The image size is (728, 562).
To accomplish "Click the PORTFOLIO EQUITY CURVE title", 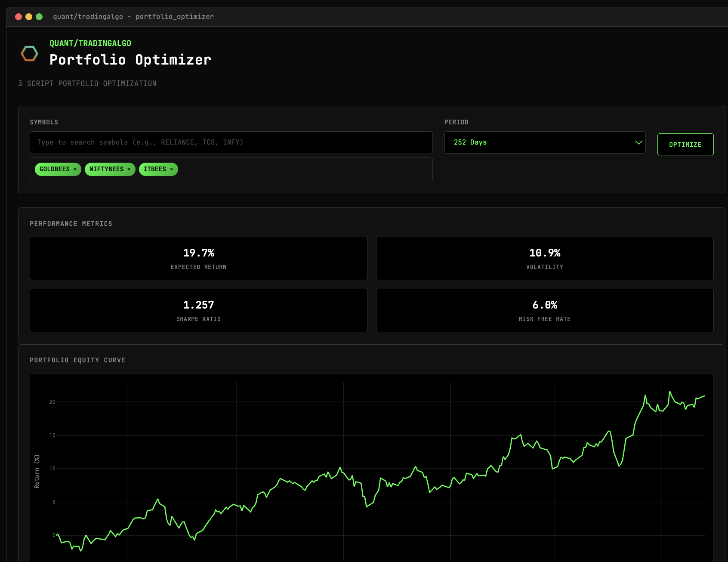I will tap(77, 360).
